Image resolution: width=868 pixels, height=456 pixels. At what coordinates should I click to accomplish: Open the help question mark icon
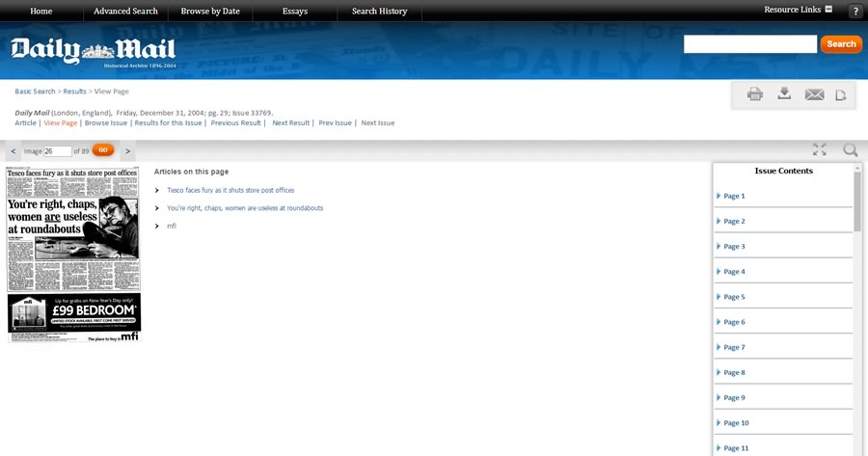855,11
